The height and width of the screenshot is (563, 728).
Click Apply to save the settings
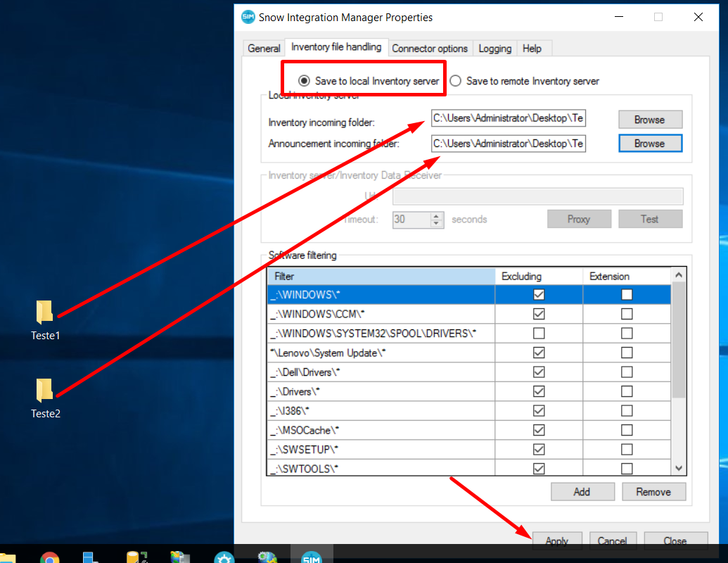(x=557, y=540)
